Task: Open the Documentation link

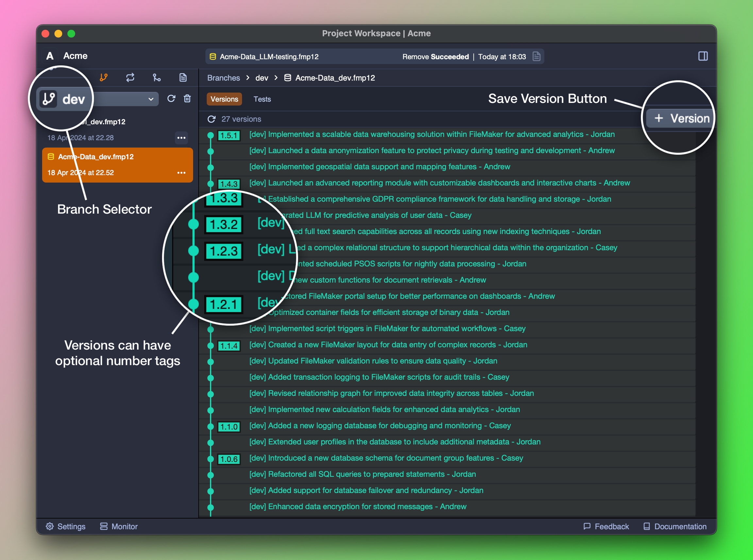Action: [x=675, y=526]
